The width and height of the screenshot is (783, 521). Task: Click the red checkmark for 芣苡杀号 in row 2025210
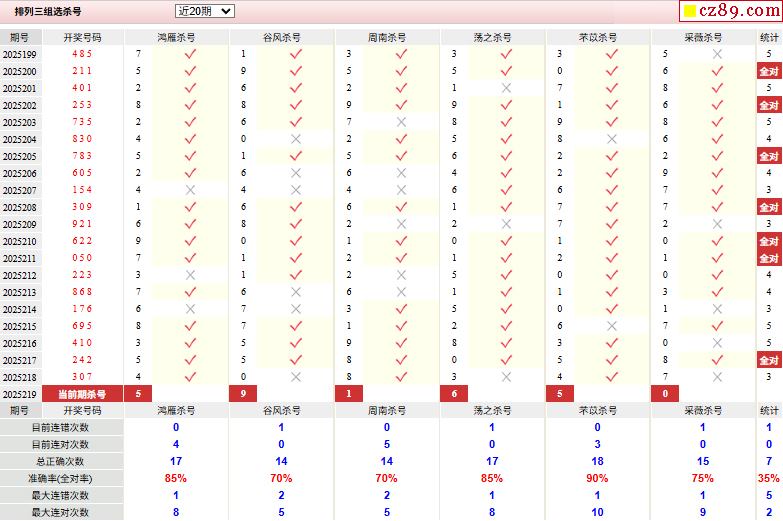click(612, 241)
